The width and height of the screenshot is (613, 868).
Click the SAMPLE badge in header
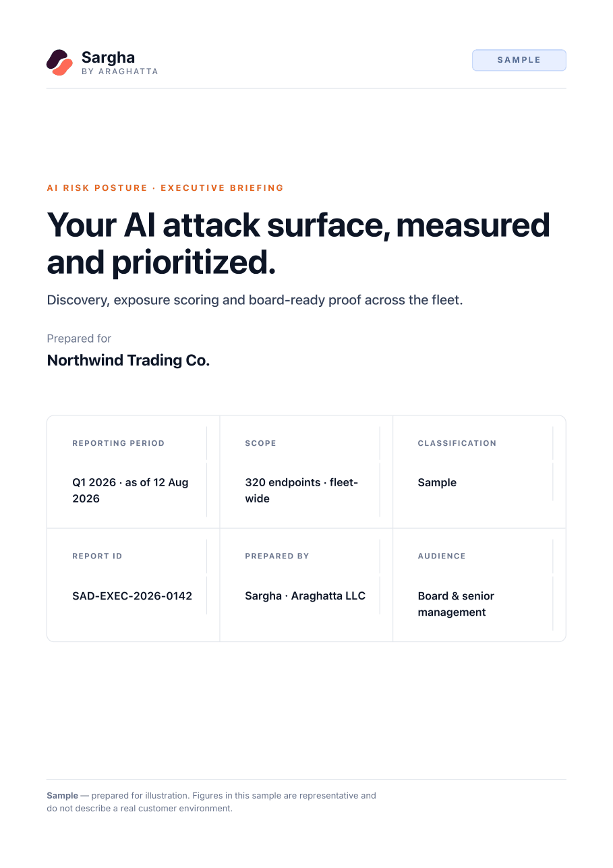(519, 60)
